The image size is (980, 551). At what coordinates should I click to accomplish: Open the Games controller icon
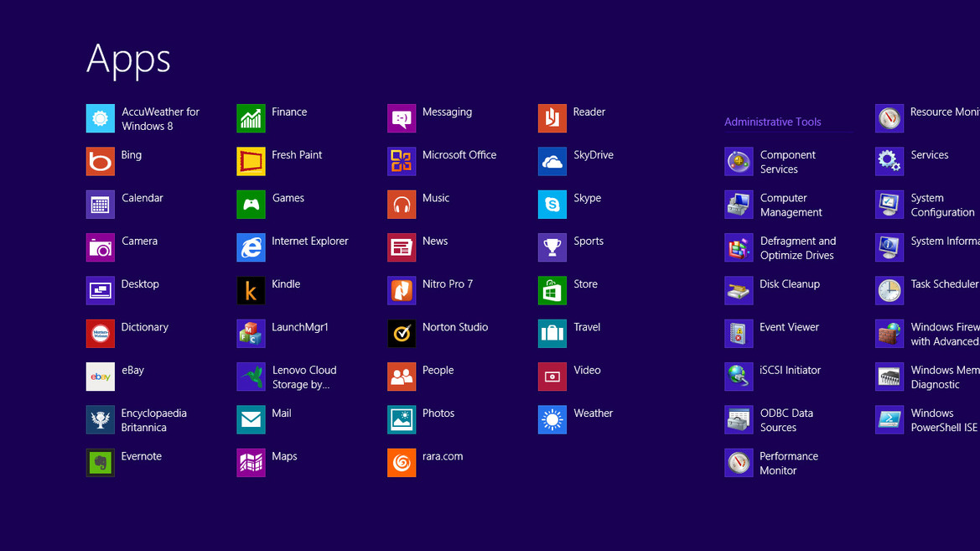click(x=251, y=205)
